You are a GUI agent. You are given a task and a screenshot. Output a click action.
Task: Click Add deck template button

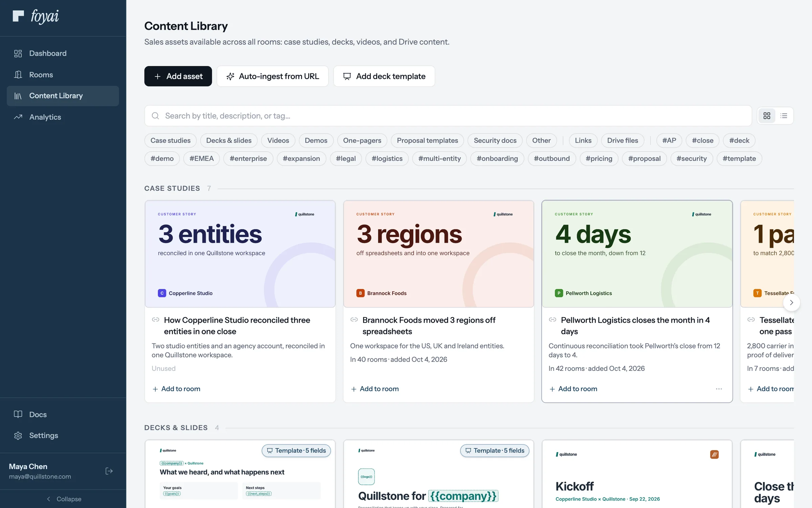tap(384, 76)
